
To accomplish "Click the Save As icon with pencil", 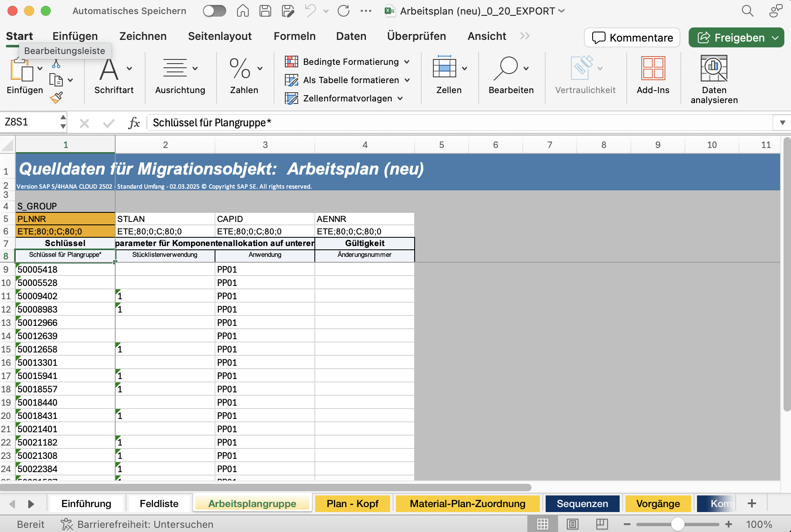I will [x=288, y=11].
